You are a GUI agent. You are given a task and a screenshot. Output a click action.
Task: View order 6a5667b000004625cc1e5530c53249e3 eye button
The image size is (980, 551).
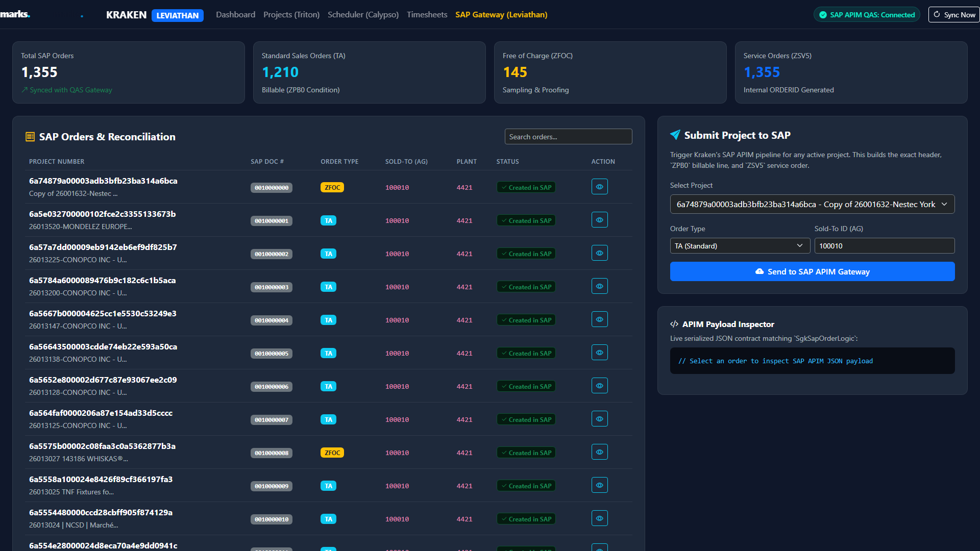coord(599,319)
